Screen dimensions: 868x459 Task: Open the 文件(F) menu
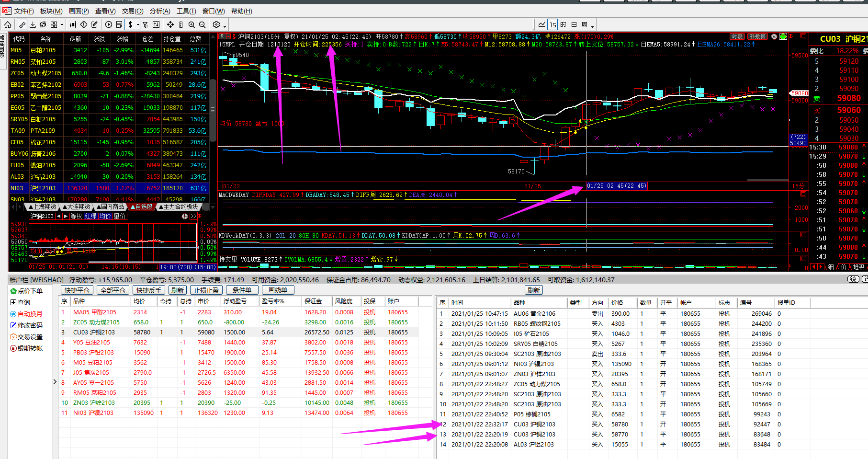(24, 11)
